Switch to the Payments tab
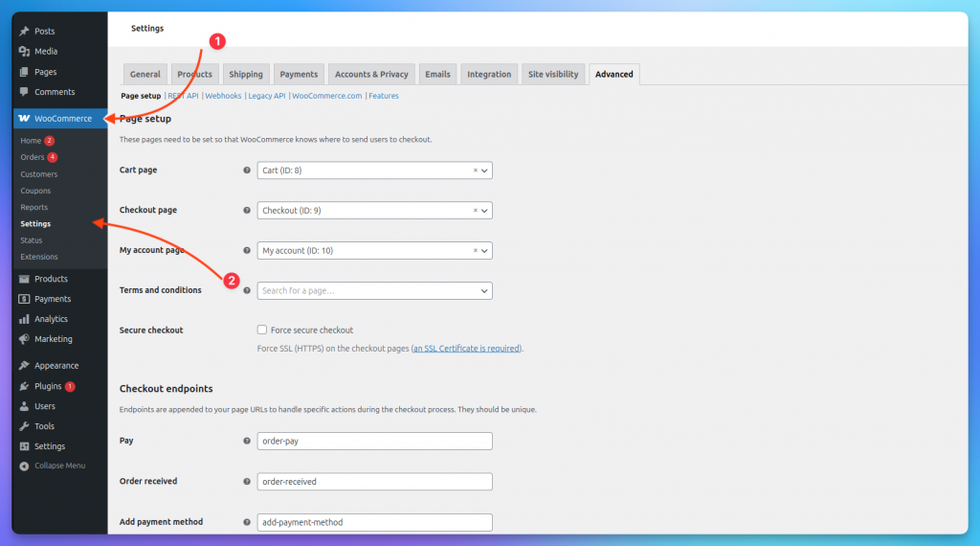Image resolution: width=980 pixels, height=546 pixels. [x=299, y=74]
